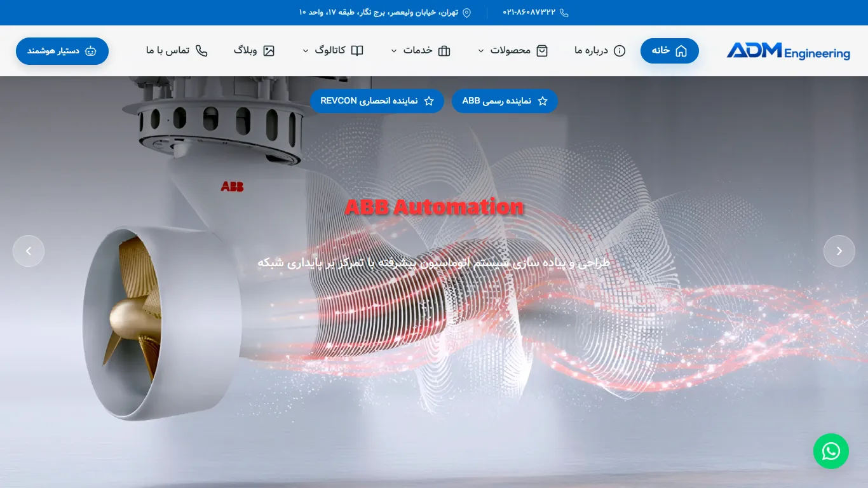Click the phone handset icon in top bar
The width and height of the screenshot is (868, 488).
(x=564, y=13)
